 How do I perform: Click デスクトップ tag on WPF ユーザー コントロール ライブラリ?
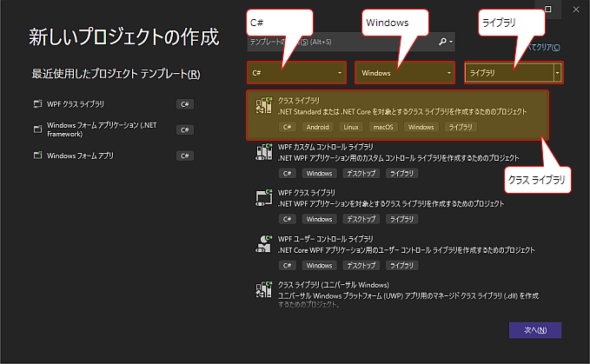click(361, 266)
